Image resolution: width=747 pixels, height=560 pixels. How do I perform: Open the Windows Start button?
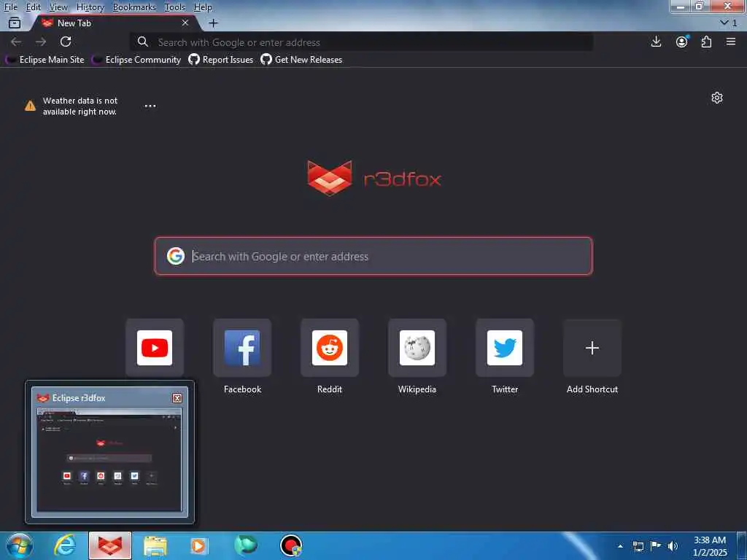[x=20, y=545]
